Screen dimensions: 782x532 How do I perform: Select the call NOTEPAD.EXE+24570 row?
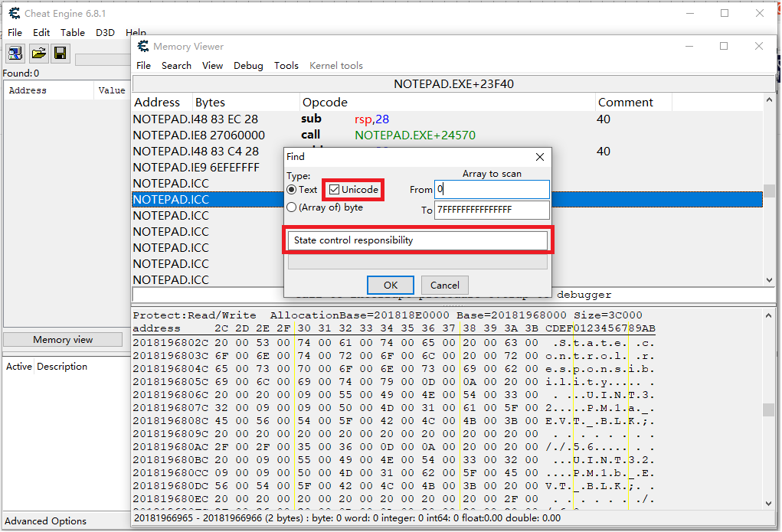(447, 135)
